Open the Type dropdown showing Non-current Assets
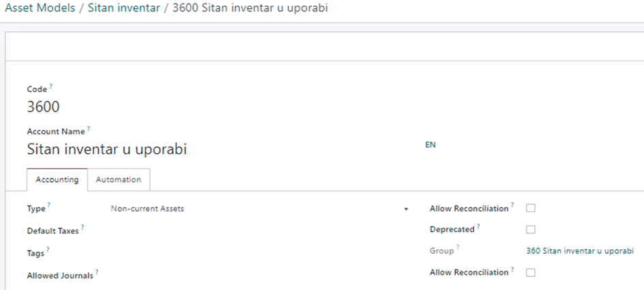644x290 pixels. [259, 208]
